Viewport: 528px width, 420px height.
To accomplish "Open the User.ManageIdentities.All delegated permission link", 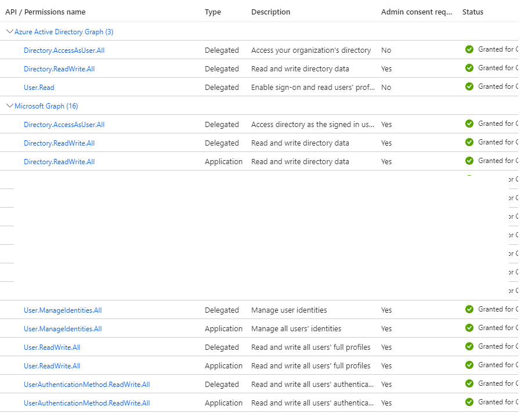I will 63,310.
